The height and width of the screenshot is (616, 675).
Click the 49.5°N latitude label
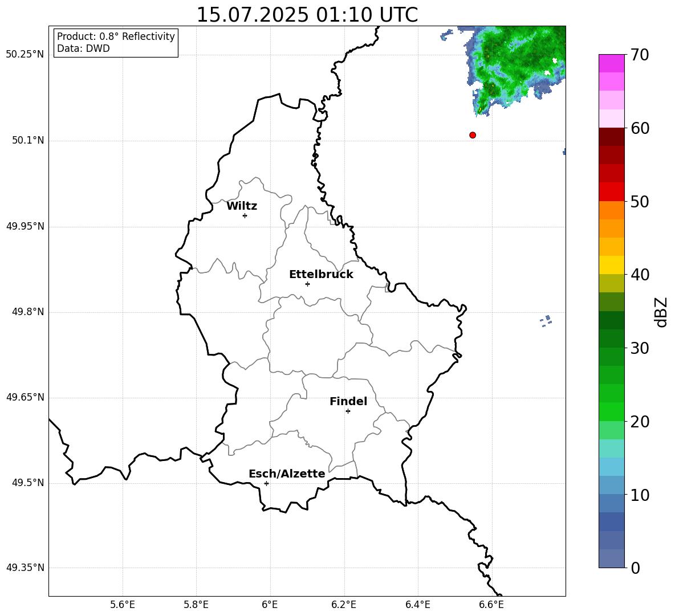pos(29,483)
